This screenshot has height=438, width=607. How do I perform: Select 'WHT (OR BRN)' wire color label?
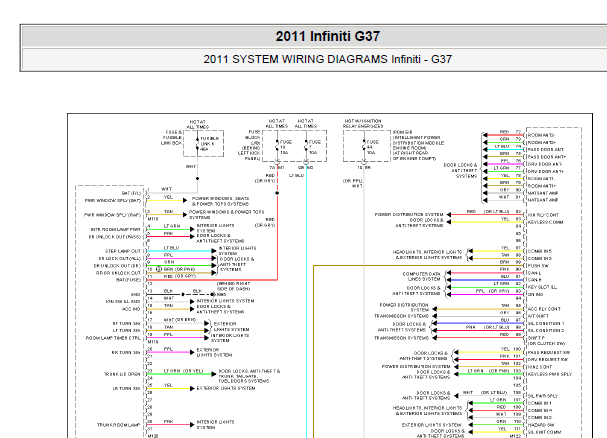tap(180, 320)
